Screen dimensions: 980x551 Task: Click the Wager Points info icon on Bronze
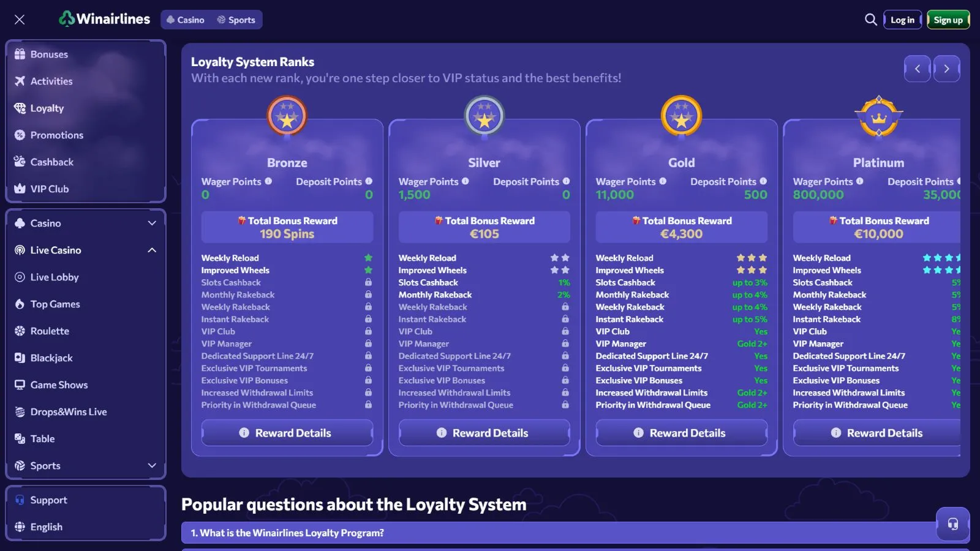pos(268,181)
